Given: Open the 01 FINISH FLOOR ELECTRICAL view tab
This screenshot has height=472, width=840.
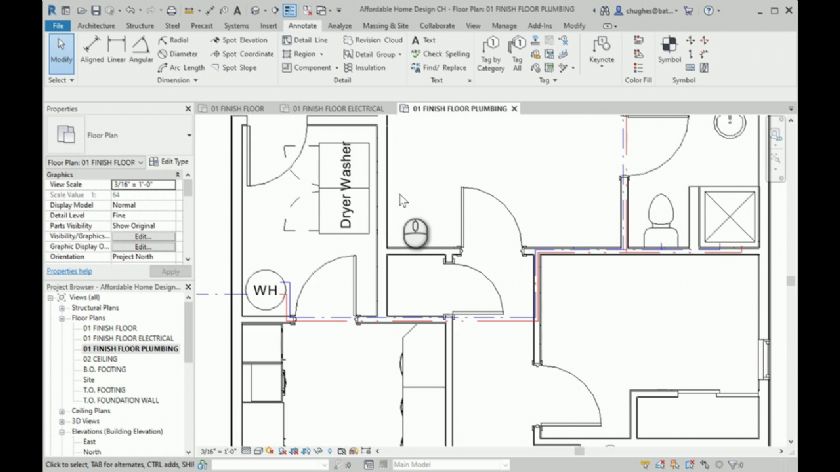Looking at the screenshot, I should click(x=338, y=108).
